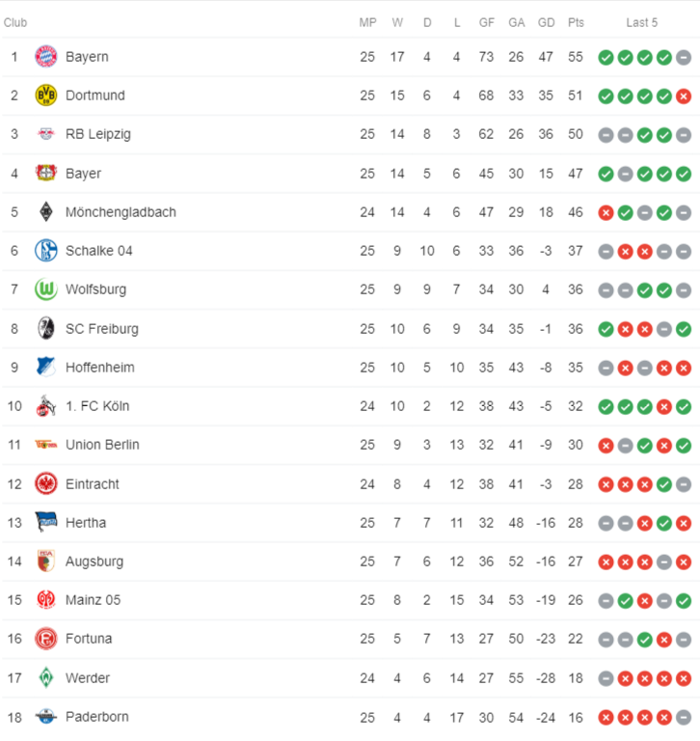Click the Bayern club crest

[x=46, y=57]
